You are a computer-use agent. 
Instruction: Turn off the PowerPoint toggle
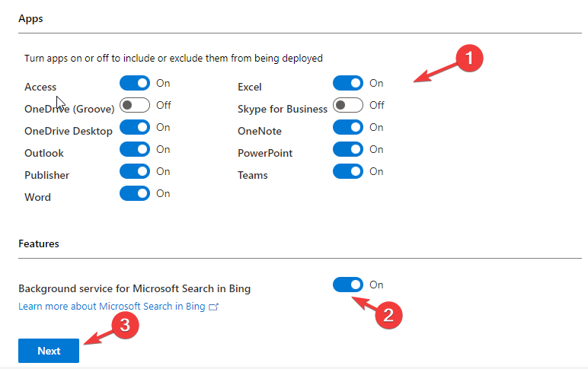tap(348, 149)
